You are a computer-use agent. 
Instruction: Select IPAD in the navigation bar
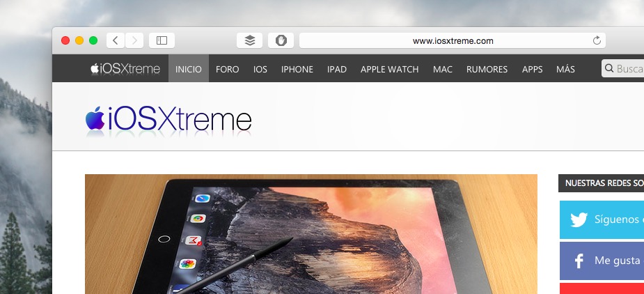coord(337,69)
